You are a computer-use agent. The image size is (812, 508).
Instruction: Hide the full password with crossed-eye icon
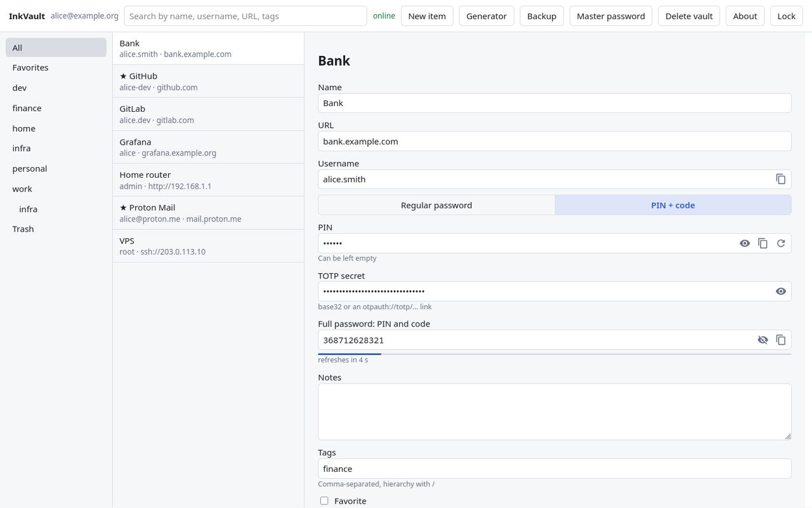(763, 340)
